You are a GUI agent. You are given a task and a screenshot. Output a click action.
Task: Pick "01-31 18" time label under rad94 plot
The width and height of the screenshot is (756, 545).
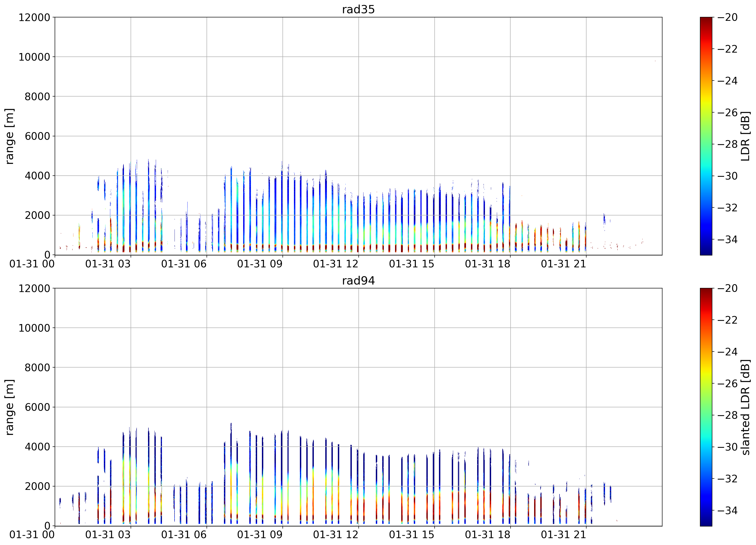pyautogui.click(x=488, y=535)
